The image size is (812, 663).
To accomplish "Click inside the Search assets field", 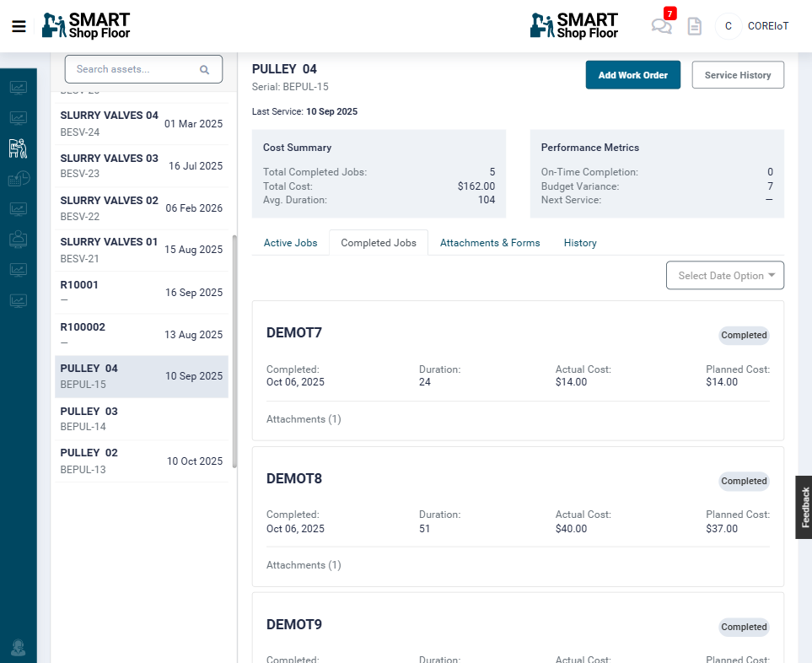I will [x=126, y=69].
